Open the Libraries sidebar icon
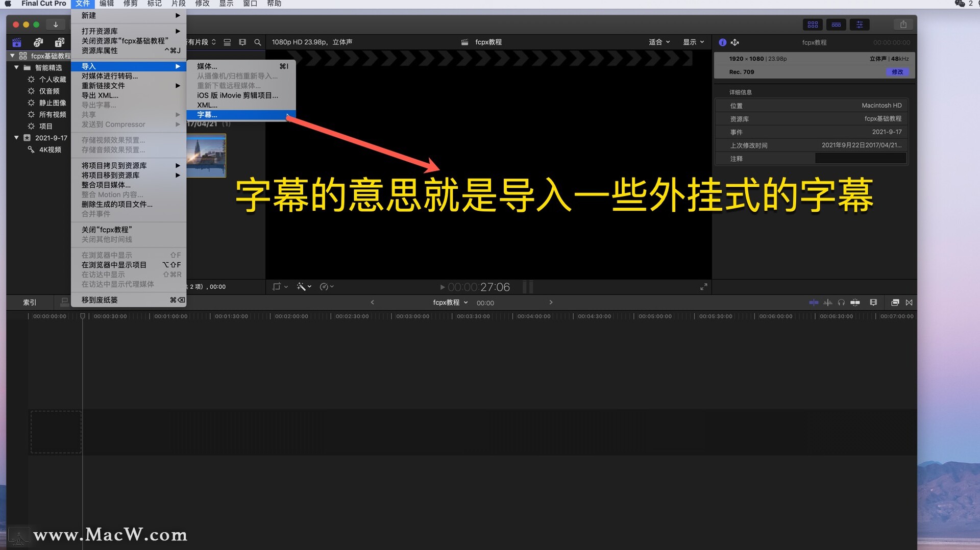980x550 pixels. [x=17, y=42]
